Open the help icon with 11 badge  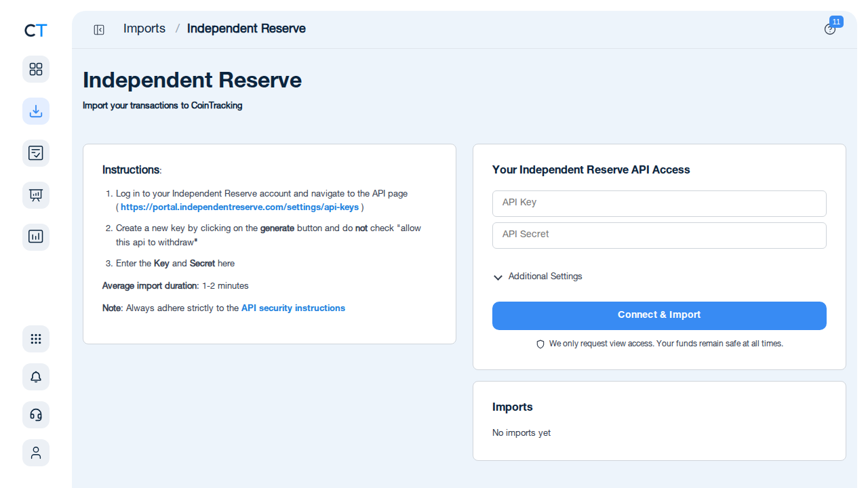830,29
